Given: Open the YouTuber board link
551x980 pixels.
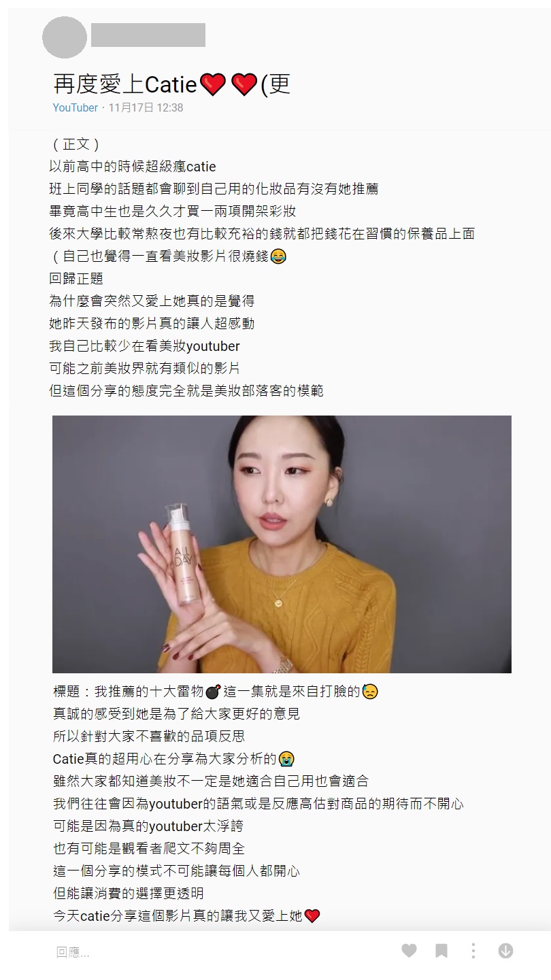Looking at the screenshot, I should (x=76, y=107).
